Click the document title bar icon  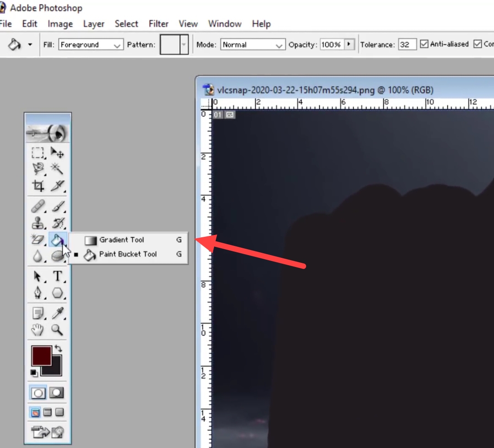pos(208,90)
